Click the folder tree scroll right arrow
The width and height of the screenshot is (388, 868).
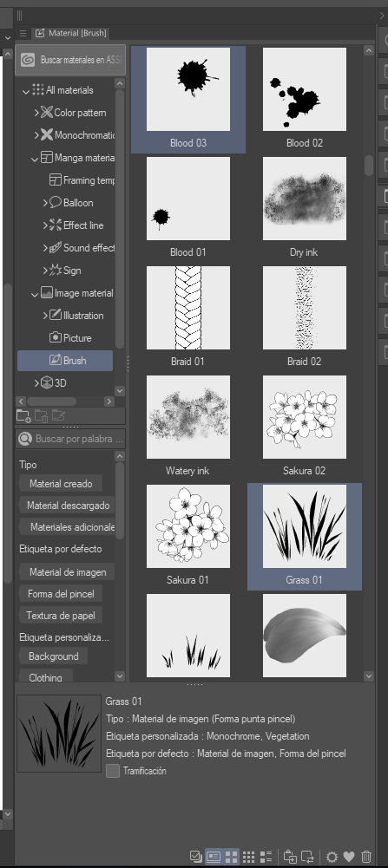[x=109, y=401]
